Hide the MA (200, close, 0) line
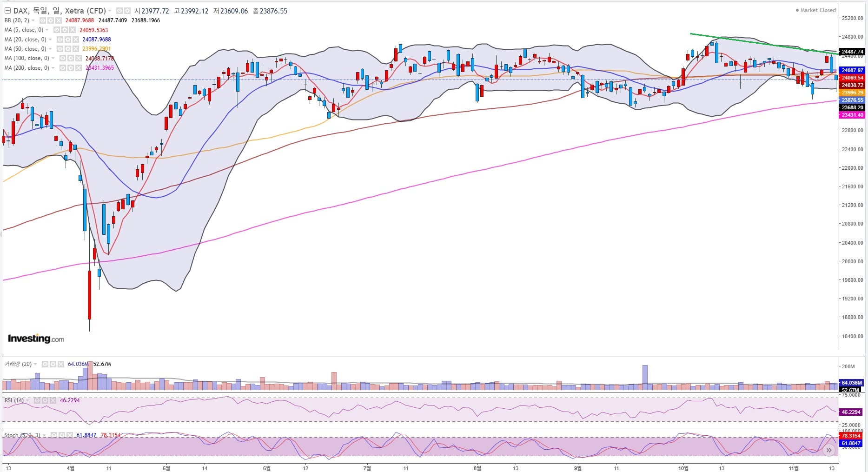Image resolution: width=868 pixels, height=472 pixels. pos(63,68)
